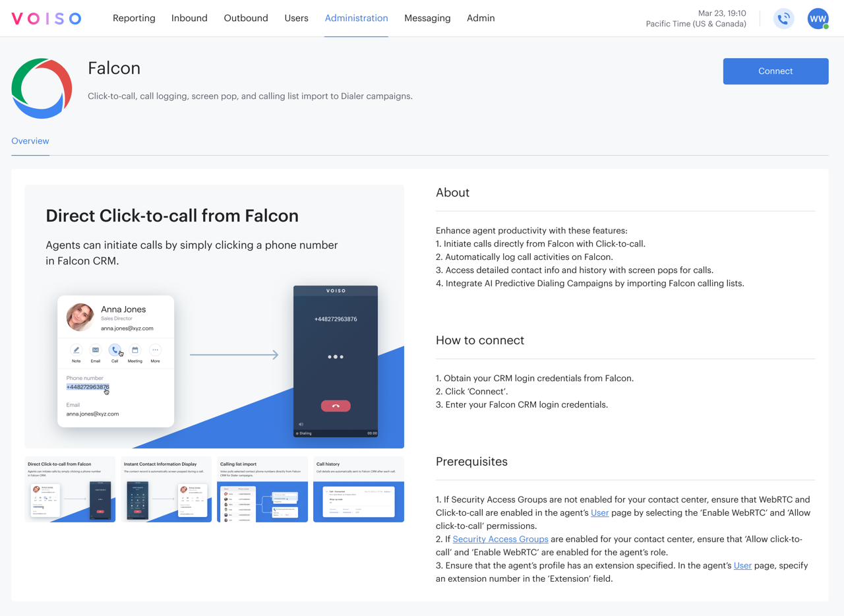
Task: Click the Dialing status text in dialer
Action: 305,433
